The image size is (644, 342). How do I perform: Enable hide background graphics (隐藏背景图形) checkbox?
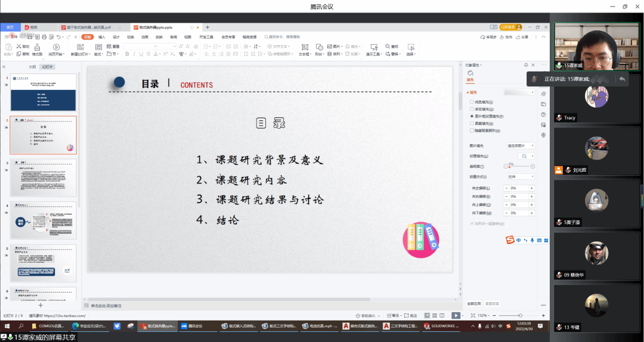coord(472,130)
